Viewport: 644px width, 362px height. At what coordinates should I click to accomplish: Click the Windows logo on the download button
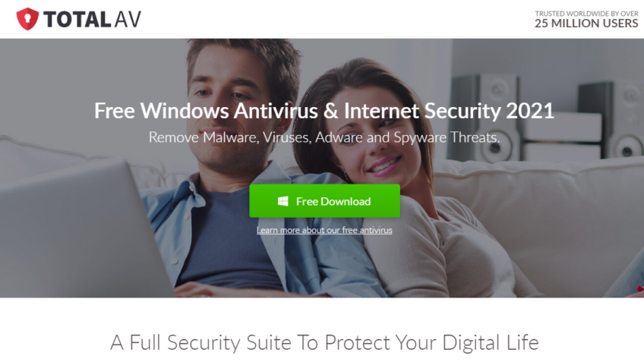tap(283, 201)
